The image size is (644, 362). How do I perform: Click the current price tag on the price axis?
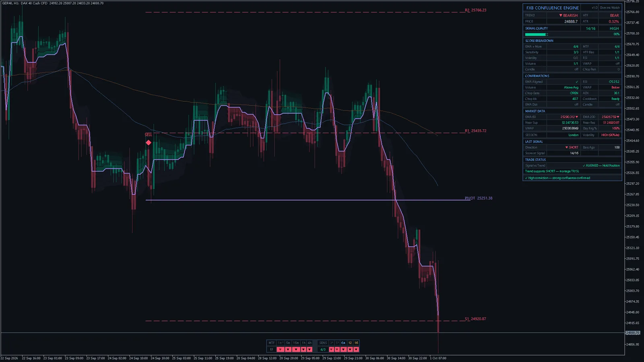click(x=632, y=333)
